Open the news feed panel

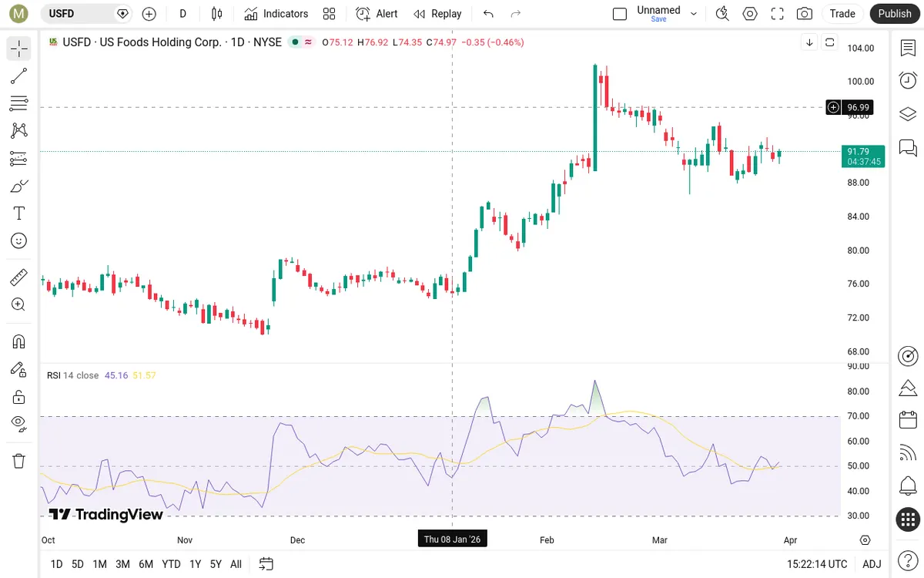pyautogui.click(x=908, y=453)
